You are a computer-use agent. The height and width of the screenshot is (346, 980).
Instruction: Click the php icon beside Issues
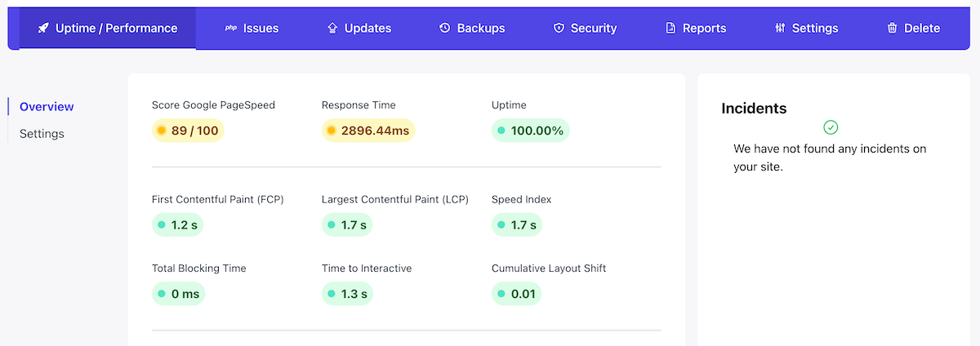tap(230, 28)
